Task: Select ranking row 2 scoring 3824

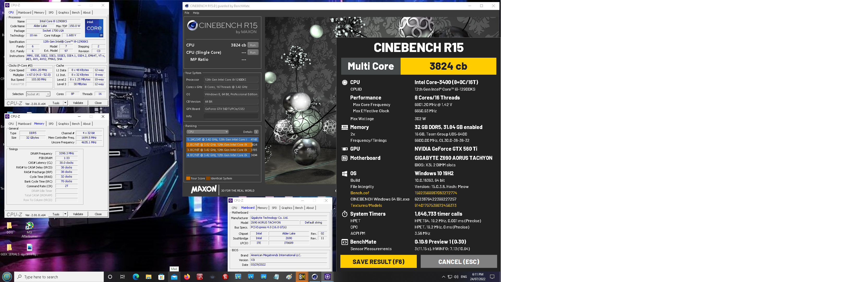Action: (222, 145)
